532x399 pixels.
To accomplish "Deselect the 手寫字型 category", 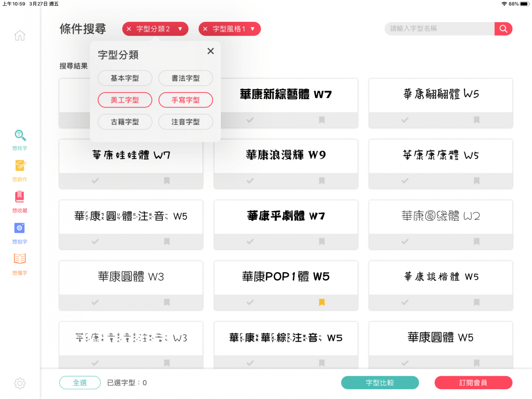I will coord(186,100).
